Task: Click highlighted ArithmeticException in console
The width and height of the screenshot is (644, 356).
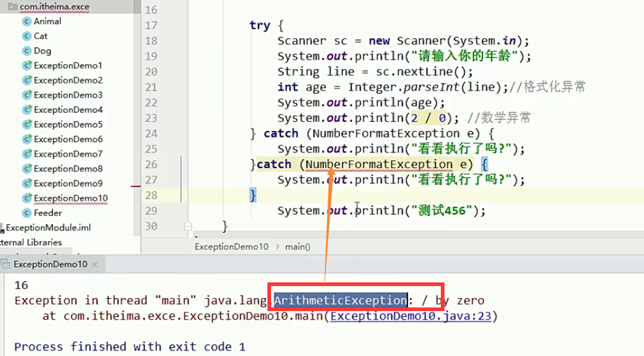Action: coord(340,300)
